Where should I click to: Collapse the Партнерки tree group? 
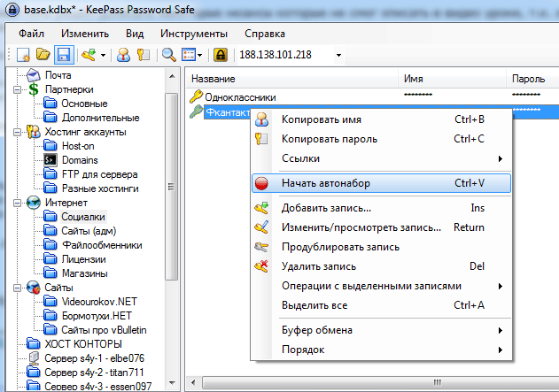click(x=17, y=89)
